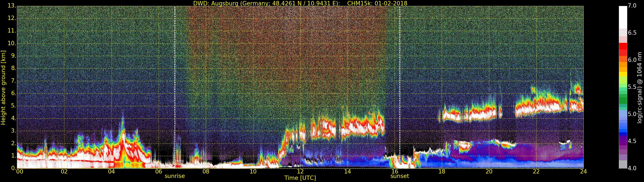Image resolution: width=644 pixels, height=182 pixels.
Task: Click height axis tick label '3.'
Action: click(14, 131)
